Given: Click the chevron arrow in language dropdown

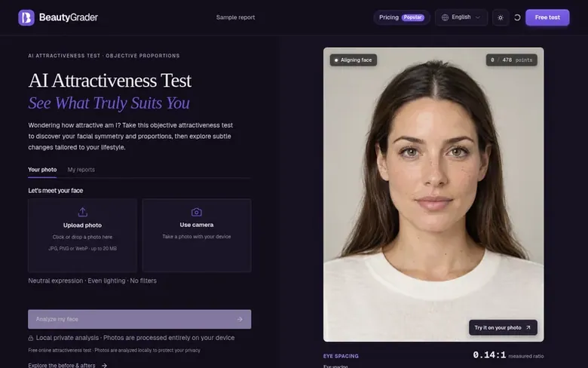Looking at the screenshot, I should click(478, 17).
